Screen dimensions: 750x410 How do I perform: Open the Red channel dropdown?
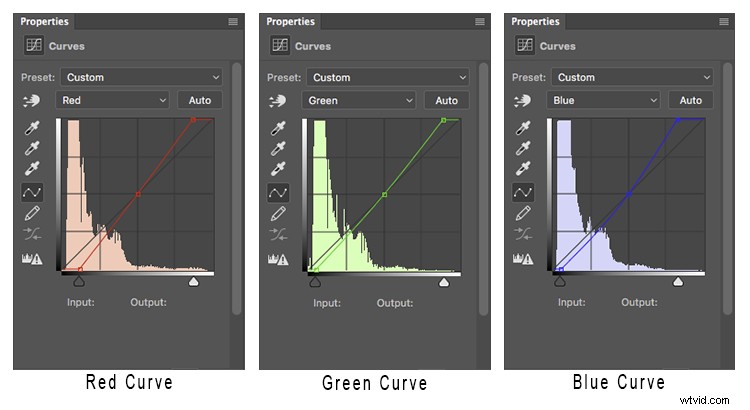[x=113, y=100]
